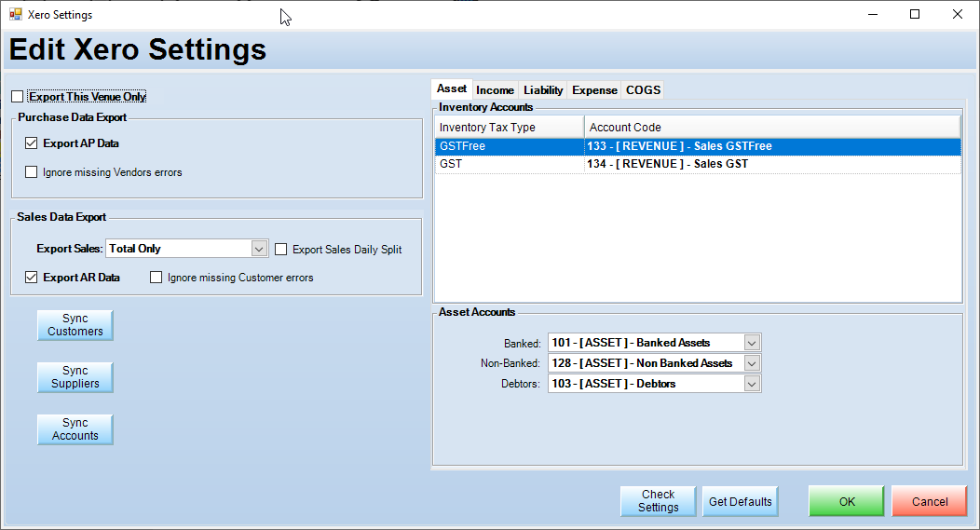Click account code 133 Sales GSTFree cell
Viewport: 980px width, 530px height.
pos(772,146)
